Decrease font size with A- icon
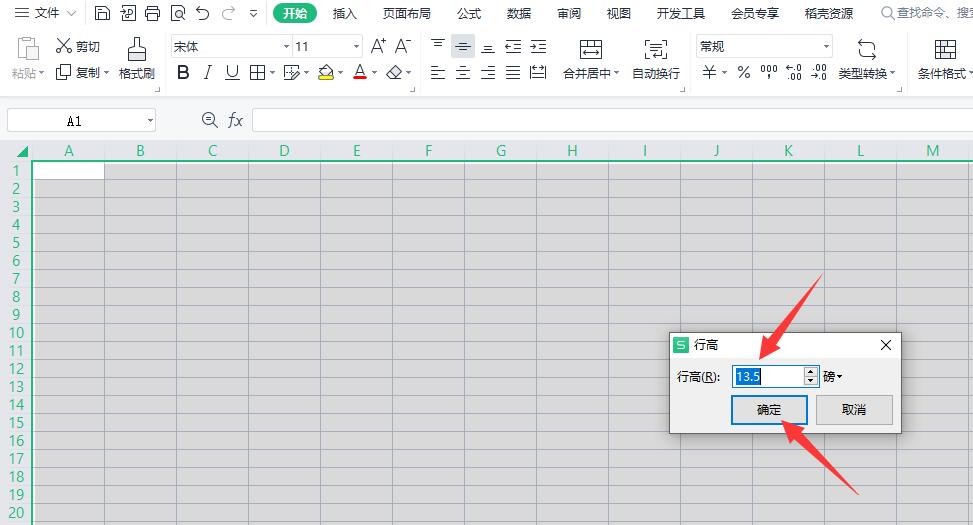Screen dimensions: 973x525 403,46
